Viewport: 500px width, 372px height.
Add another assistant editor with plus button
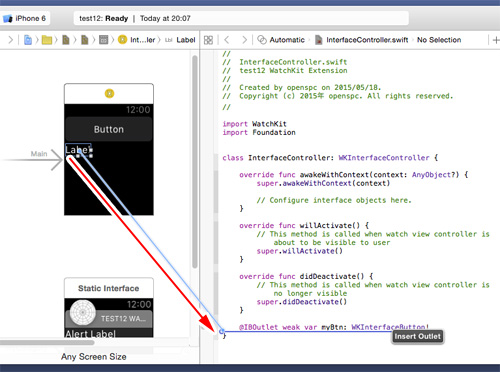coord(496,40)
